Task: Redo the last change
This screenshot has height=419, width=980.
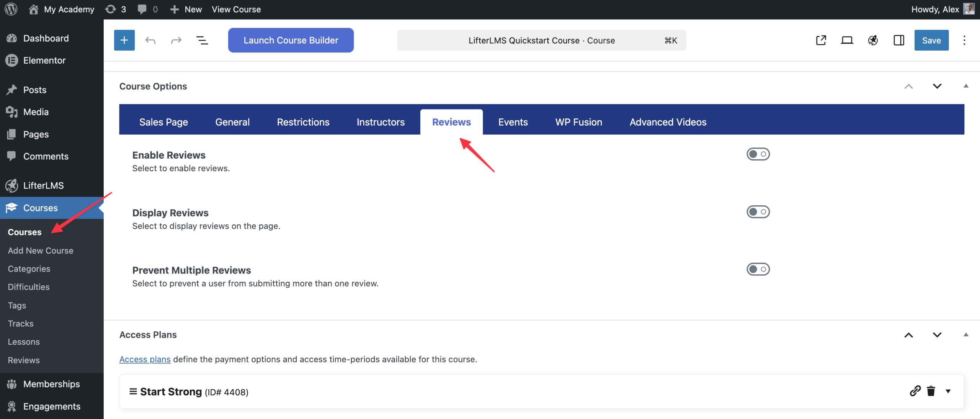Action: click(176, 40)
